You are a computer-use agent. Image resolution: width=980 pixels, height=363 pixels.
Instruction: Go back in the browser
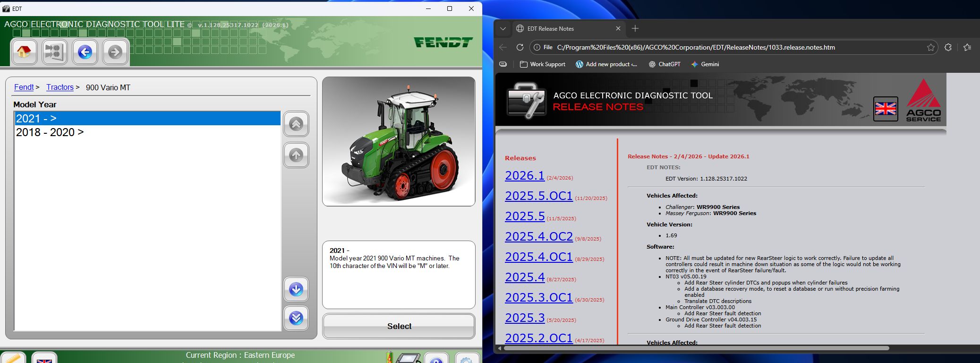[x=503, y=47]
